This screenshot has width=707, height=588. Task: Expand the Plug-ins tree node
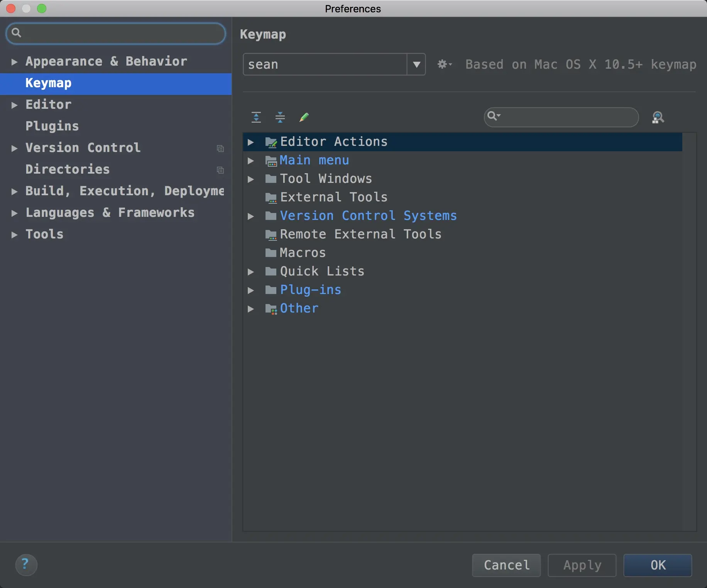(251, 290)
